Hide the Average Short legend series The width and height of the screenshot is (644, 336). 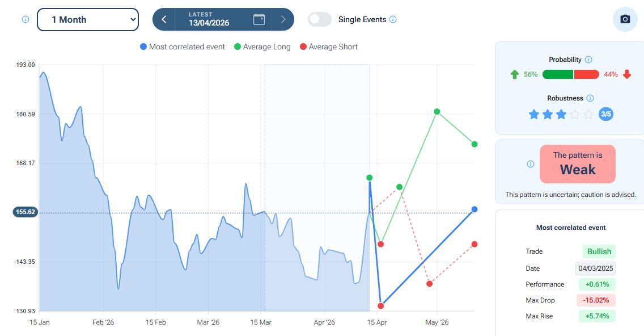click(x=328, y=47)
